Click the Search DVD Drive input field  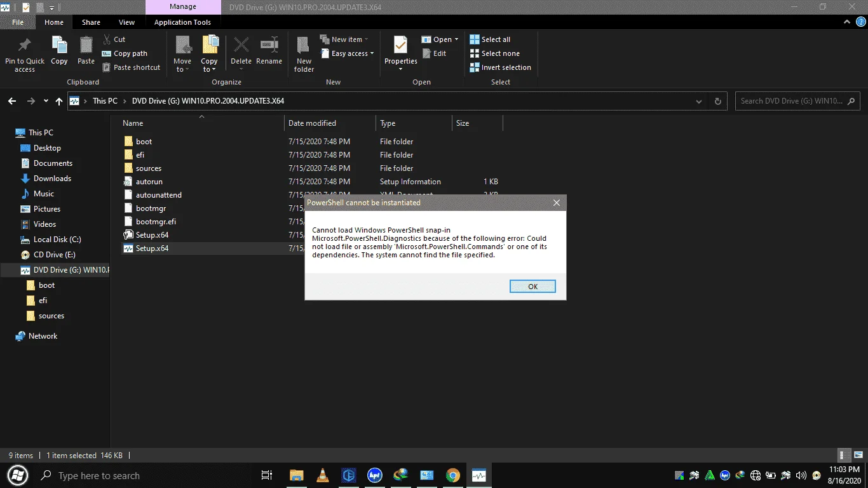[x=798, y=101]
